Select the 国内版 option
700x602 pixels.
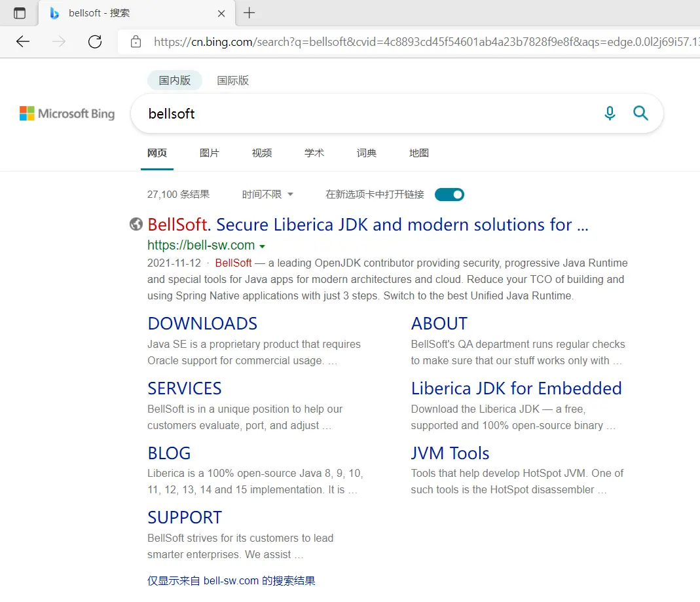[x=174, y=80]
